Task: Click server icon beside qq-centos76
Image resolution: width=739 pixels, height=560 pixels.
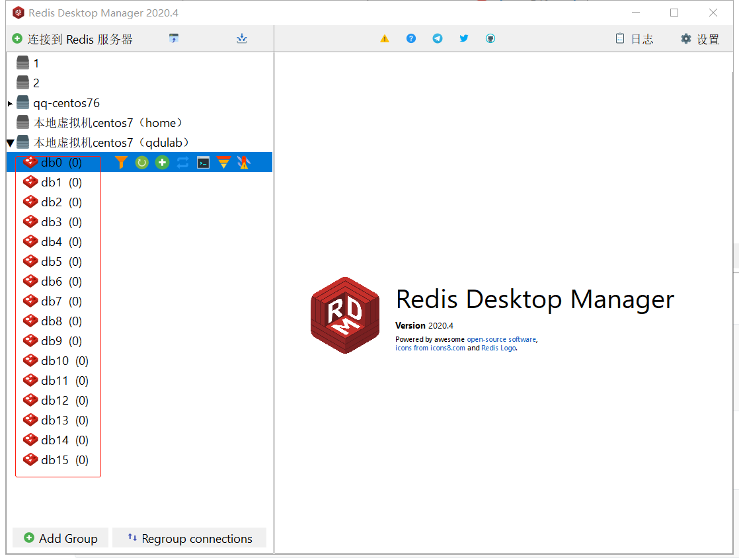Action: click(22, 102)
